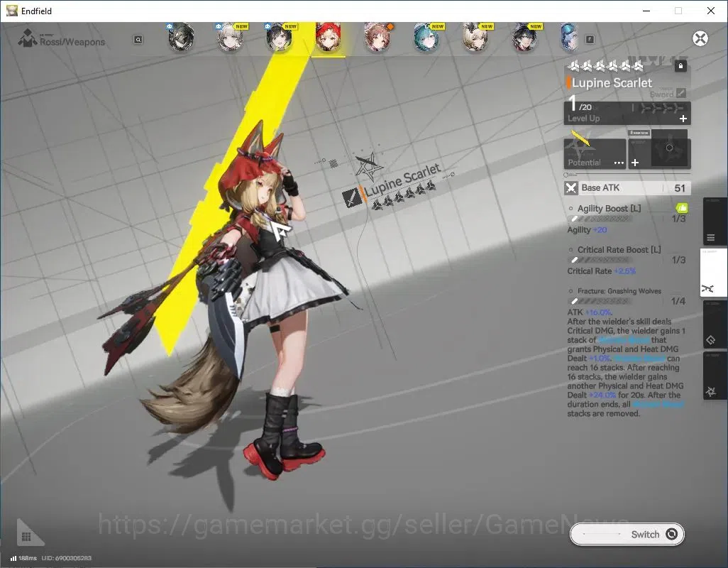Click the E next-character key icon
Viewport: 728px width, 568px height.
[590, 40]
